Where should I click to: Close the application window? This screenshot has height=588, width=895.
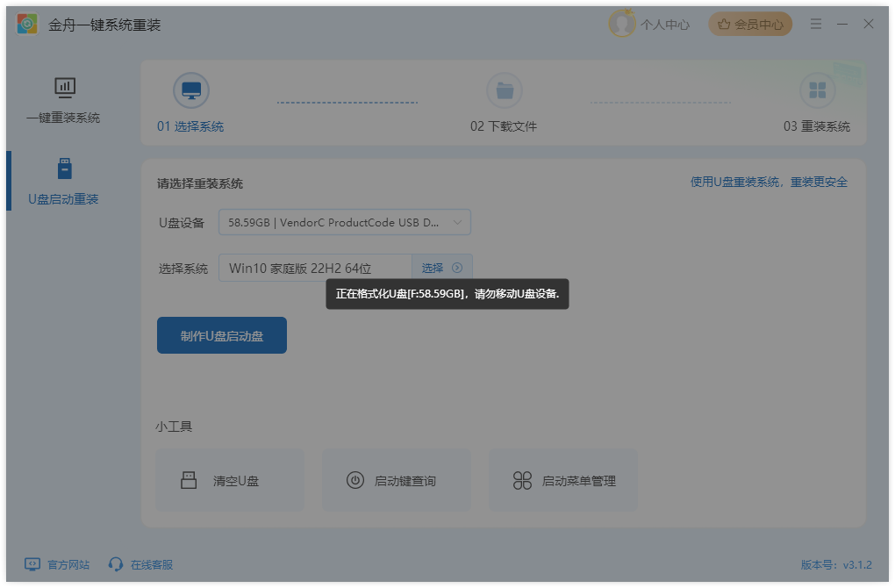tap(868, 24)
